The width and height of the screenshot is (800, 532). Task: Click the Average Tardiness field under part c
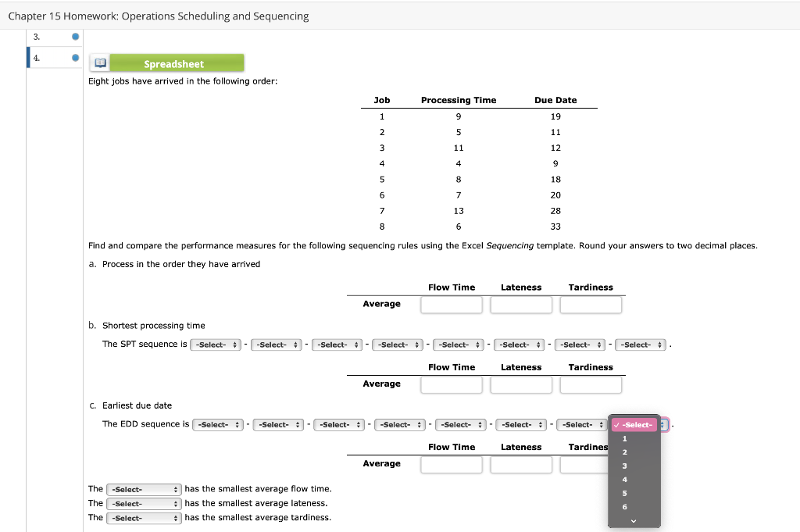coord(591,464)
